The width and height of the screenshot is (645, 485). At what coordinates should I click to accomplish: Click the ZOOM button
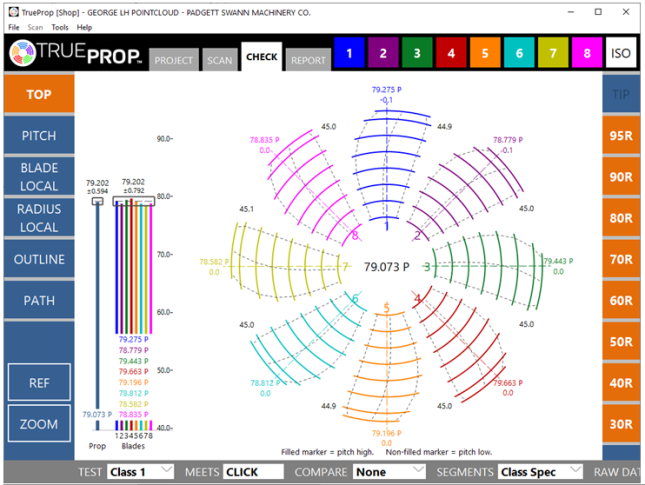[39, 424]
